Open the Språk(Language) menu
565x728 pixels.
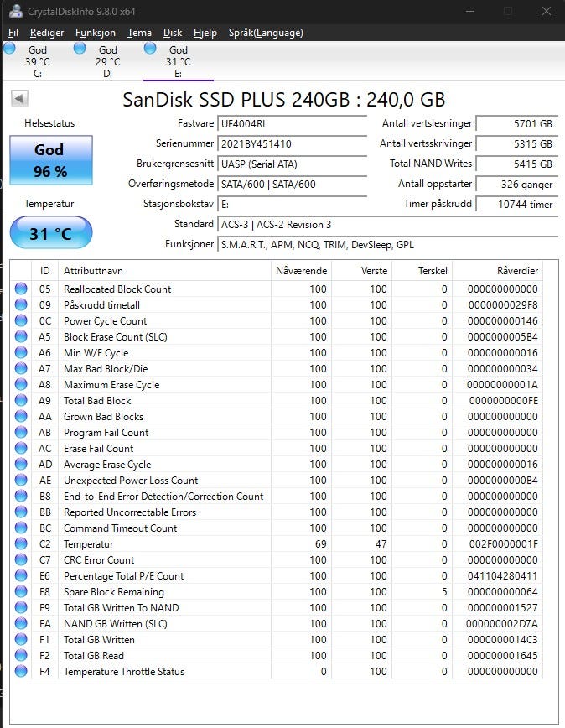266,33
